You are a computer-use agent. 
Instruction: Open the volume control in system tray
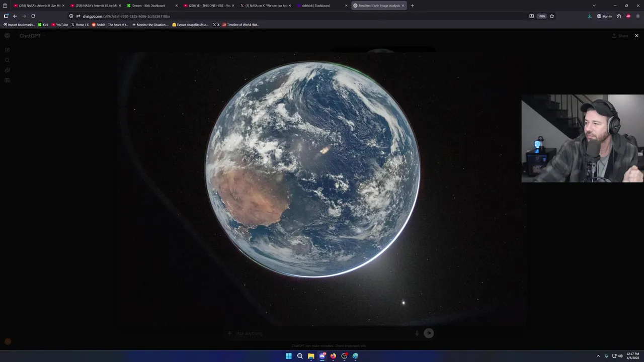point(620,356)
